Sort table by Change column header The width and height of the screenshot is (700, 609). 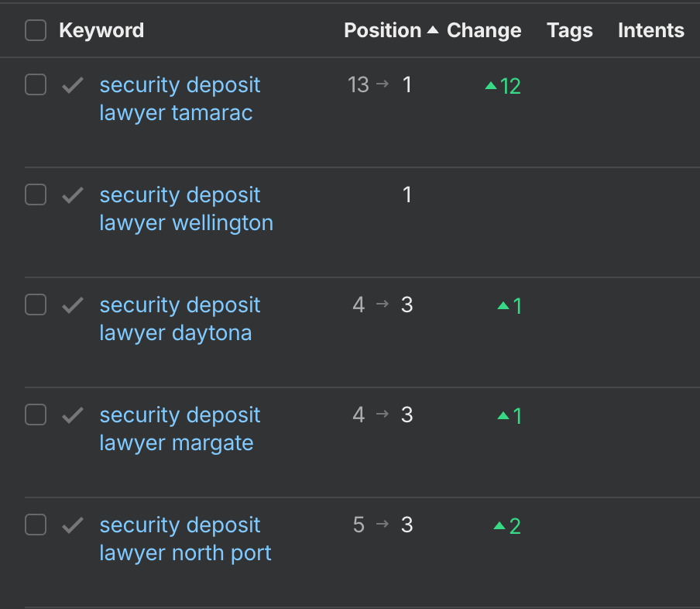(484, 30)
